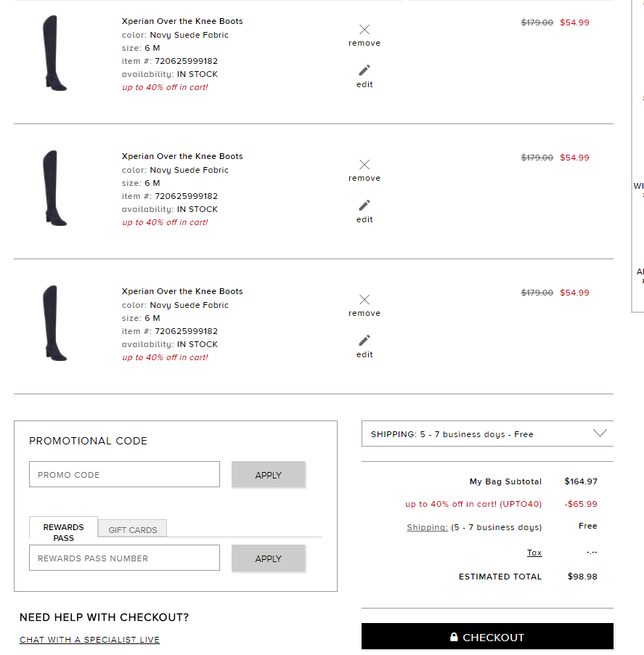Edit the second Xperian boots item

364,210
